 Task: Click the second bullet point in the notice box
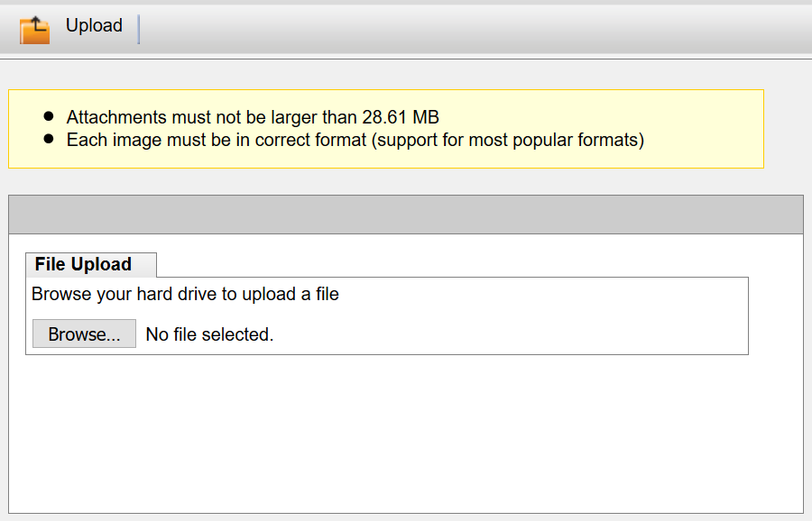point(49,141)
